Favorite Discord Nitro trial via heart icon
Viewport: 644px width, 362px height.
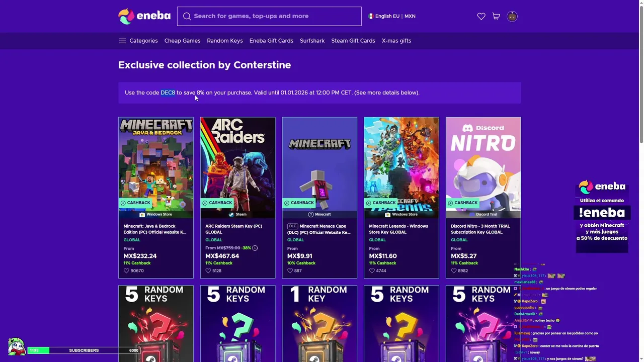(454, 270)
